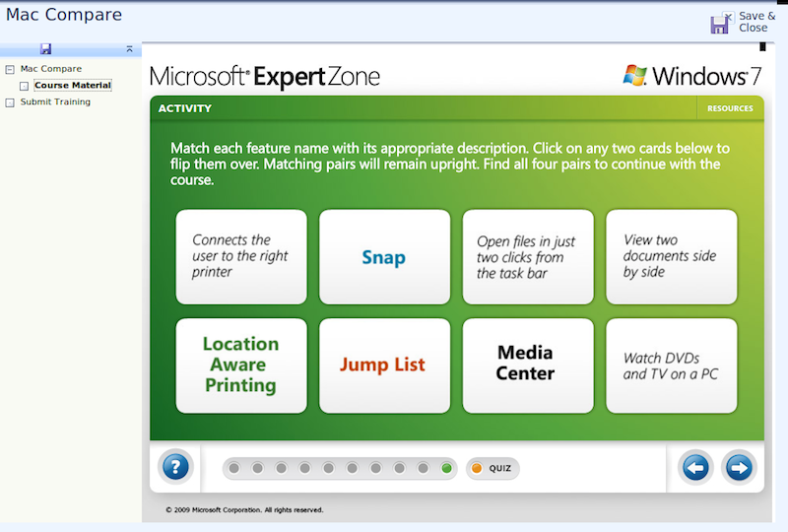Click the small black marker at top right
The image size is (788, 532).
762,46
